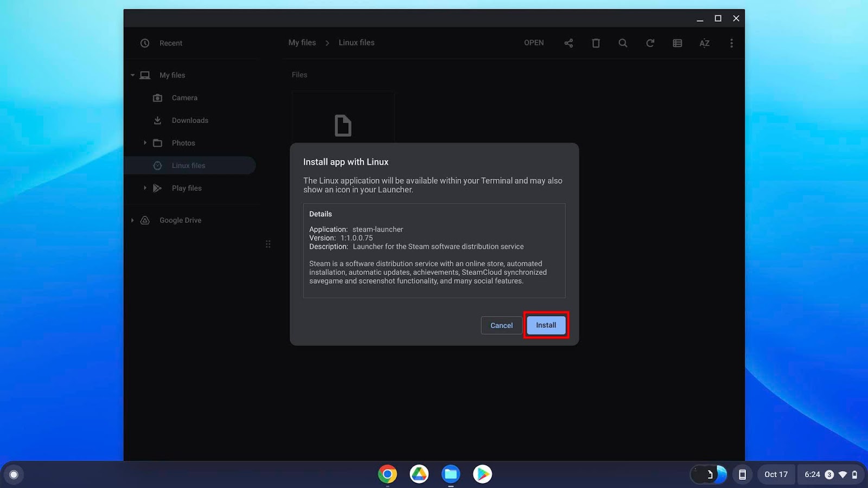Open the Oct 17 calendar
This screenshot has height=488, width=868.
pyautogui.click(x=776, y=474)
